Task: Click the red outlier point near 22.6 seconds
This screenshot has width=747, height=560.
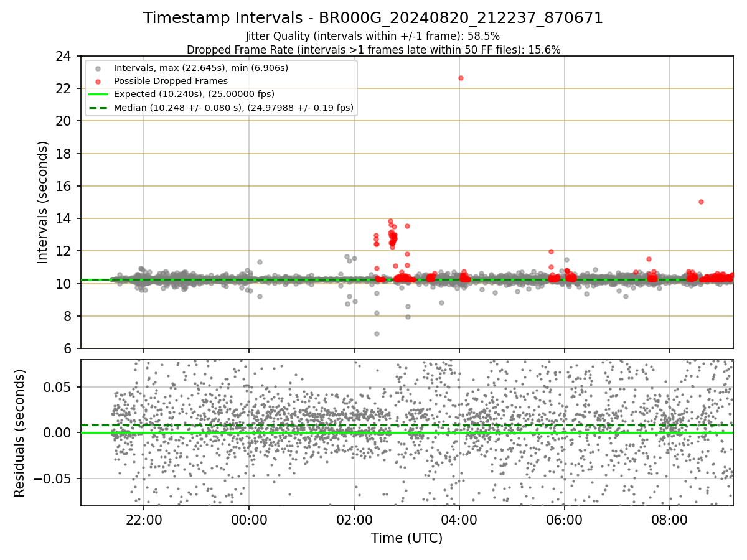Action: pos(461,78)
